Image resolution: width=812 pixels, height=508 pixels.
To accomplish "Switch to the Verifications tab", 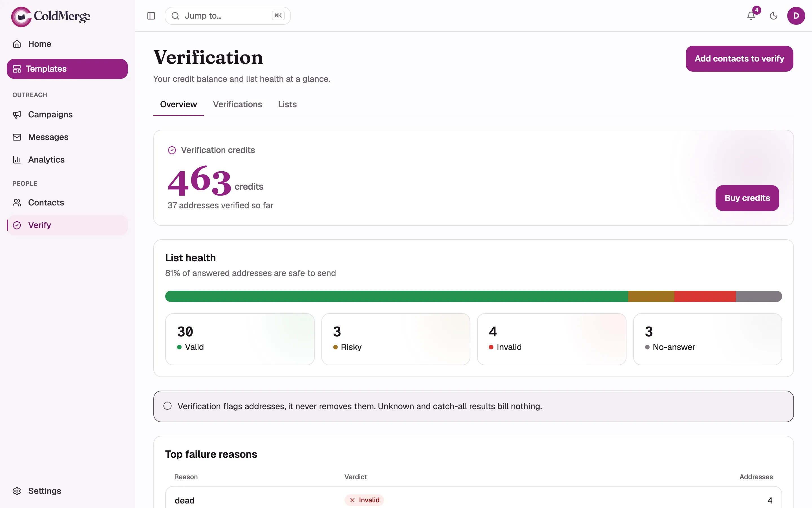I will (x=238, y=104).
